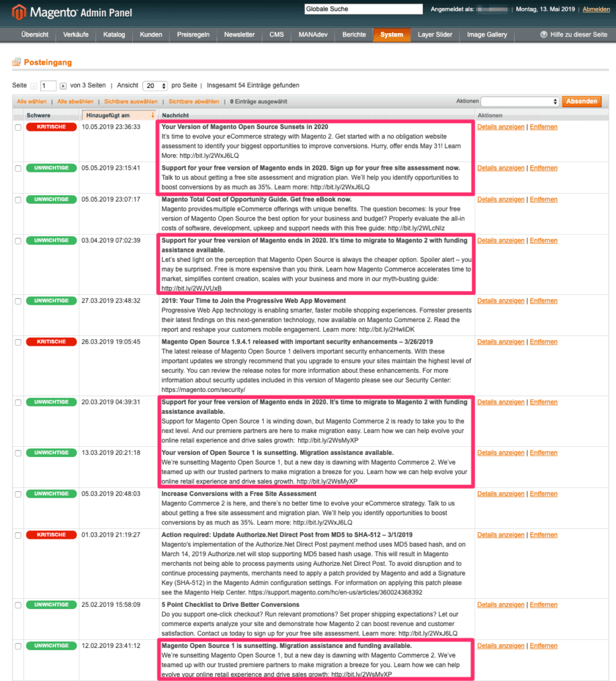Viewport: 616px width, 681px height.
Task: Open the Berichte menu
Action: pyautogui.click(x=354, y=34)
